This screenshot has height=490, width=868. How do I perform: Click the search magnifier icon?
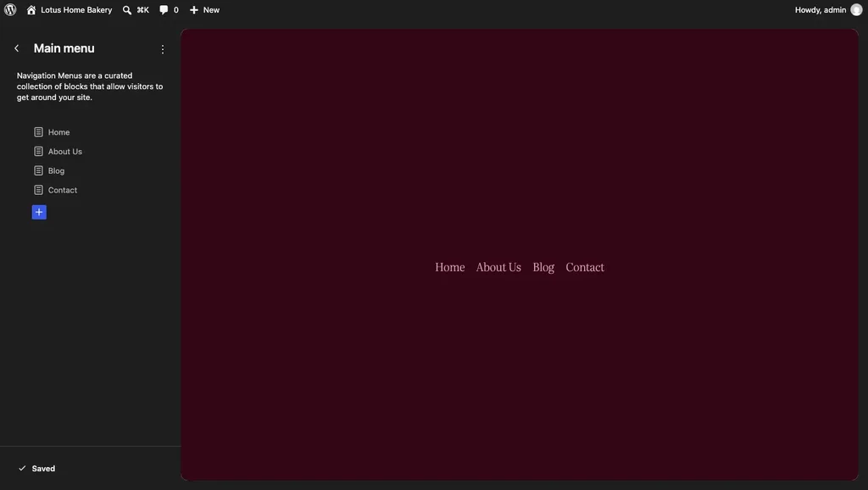pos(127,10)
